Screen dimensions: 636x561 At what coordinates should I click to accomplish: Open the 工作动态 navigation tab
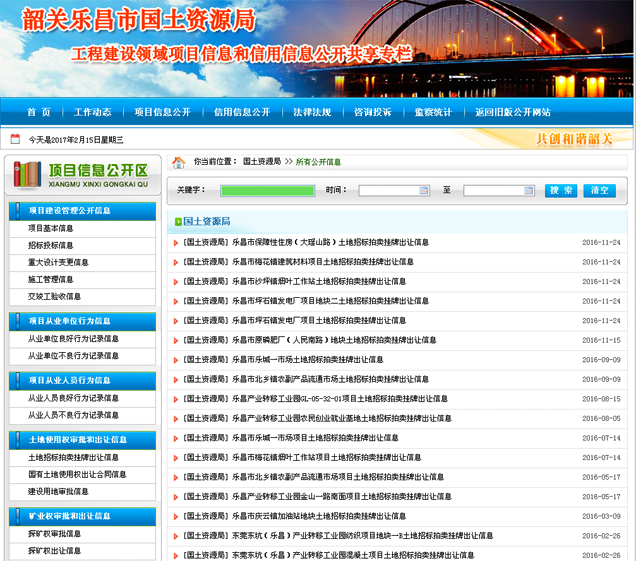pyautogui.click(x=93, y=112)
